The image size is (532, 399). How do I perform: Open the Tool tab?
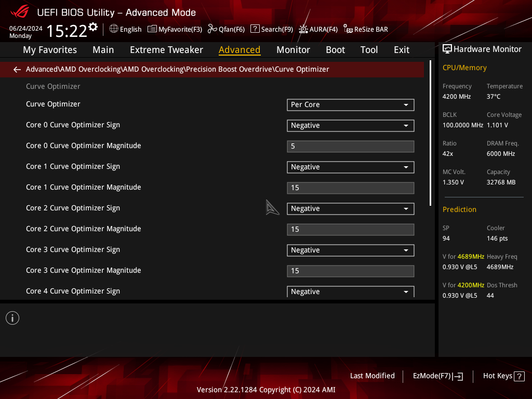point(369,50)
